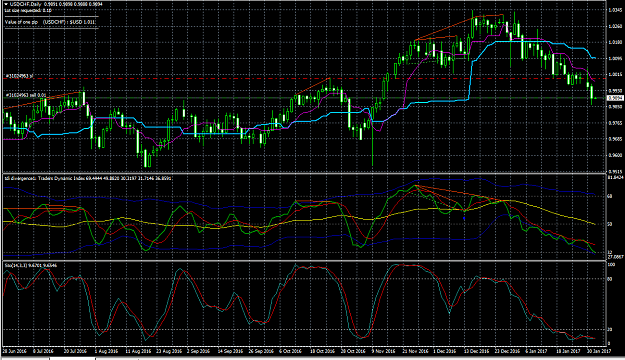Click the 14 Sep 2016 date label
The height and width of the screenshot is (360, 625).
[x=231, y=351]
